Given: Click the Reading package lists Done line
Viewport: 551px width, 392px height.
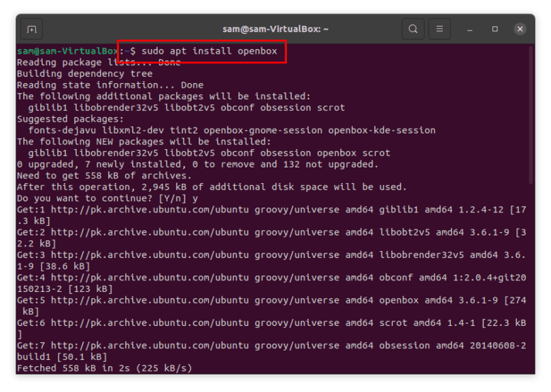Looking at the screenshot, I should [x=95, y=62].
